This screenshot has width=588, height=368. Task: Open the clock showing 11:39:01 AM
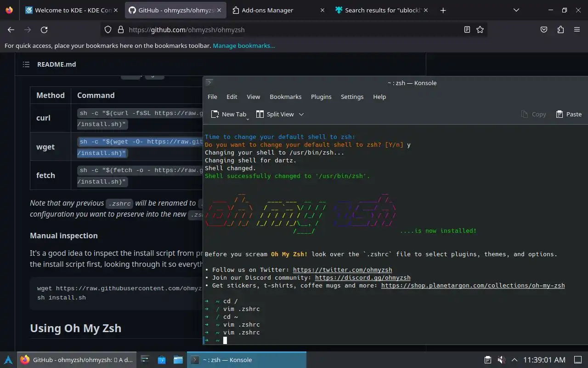click(x=544, y=360)
